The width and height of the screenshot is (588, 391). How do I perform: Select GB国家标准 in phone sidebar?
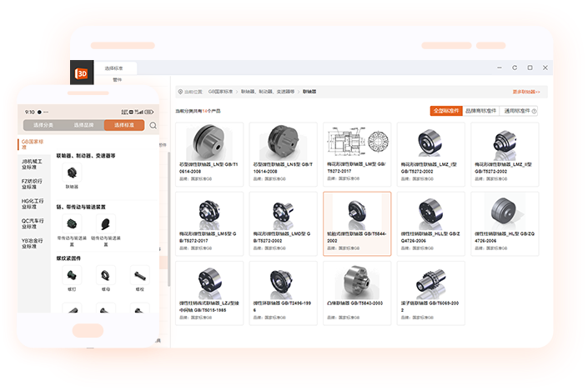click(33, 144)
